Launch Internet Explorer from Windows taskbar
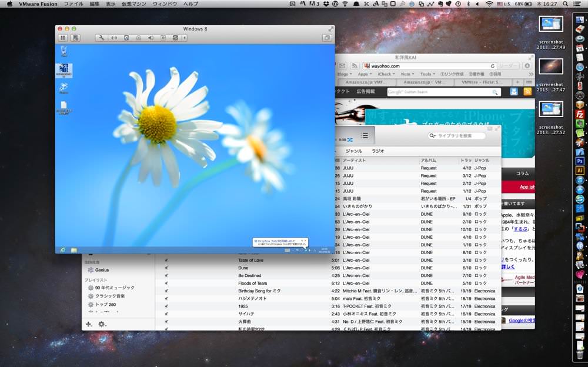Viewport: 588px width, 367px height. tap(63, 251)
